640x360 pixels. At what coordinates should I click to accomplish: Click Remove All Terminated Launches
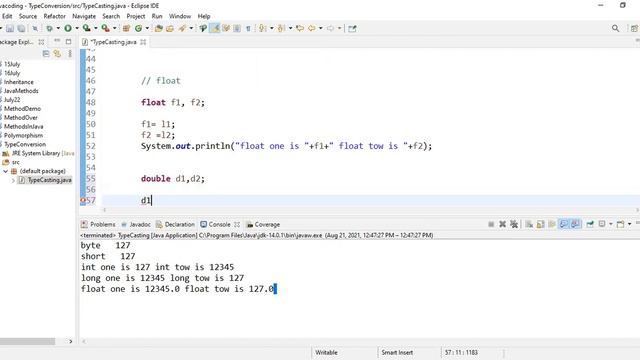click(514, 224)
